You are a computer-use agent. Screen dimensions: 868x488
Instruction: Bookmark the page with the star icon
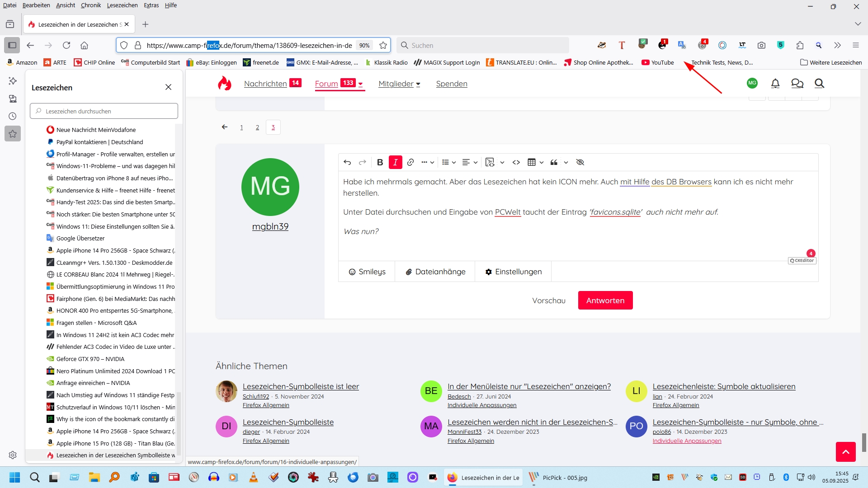383,45
